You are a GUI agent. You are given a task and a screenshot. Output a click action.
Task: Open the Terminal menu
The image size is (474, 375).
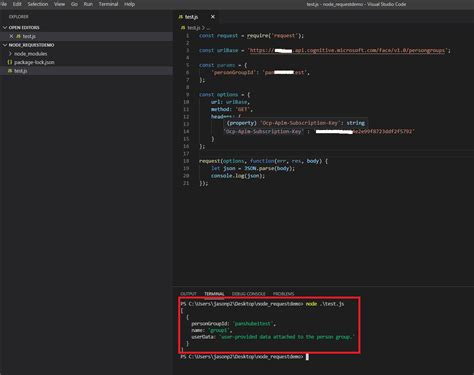[108, 4]
